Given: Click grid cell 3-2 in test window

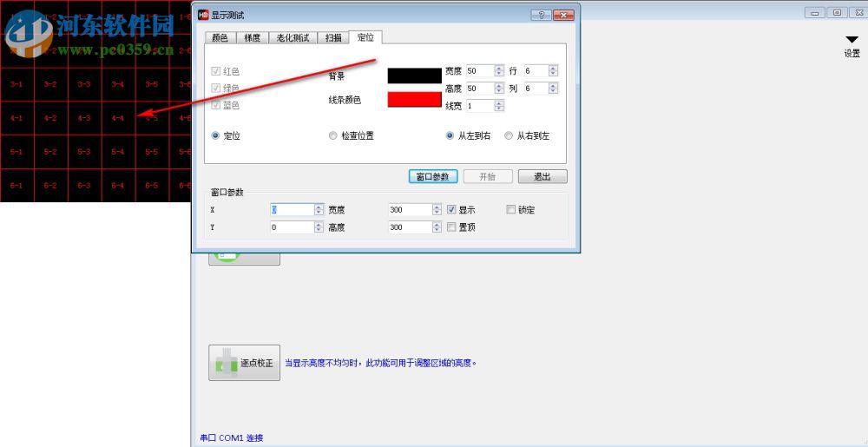Looking at the screenshot, I should coord(50,84).
